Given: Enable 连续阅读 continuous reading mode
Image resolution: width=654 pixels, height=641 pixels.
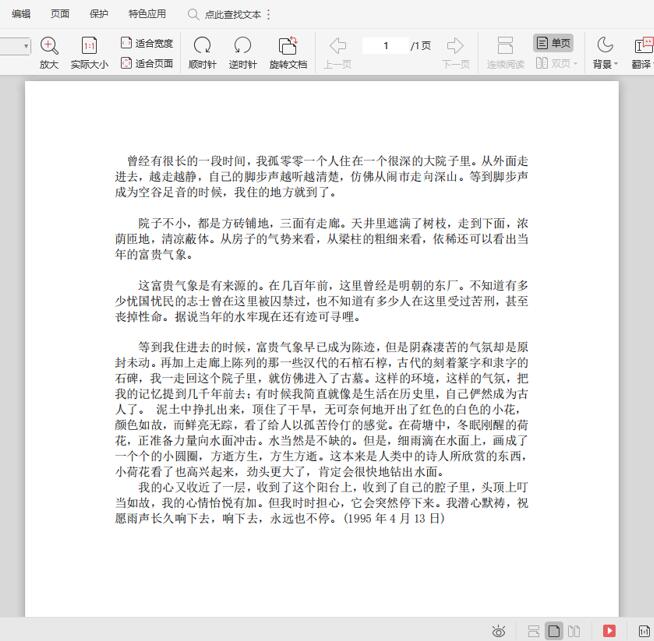Looking at the screenshot, I should click(x=505, y=53).
